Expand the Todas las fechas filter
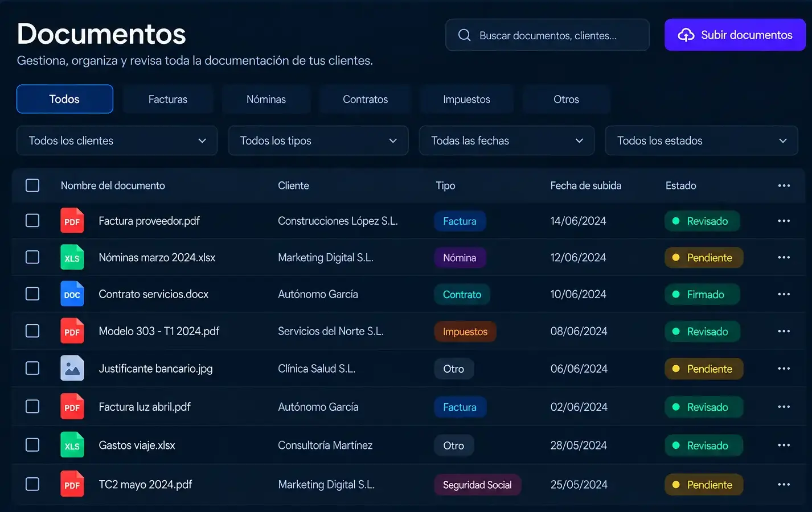This screenshot has height=512, width=812. coord(507,141)
